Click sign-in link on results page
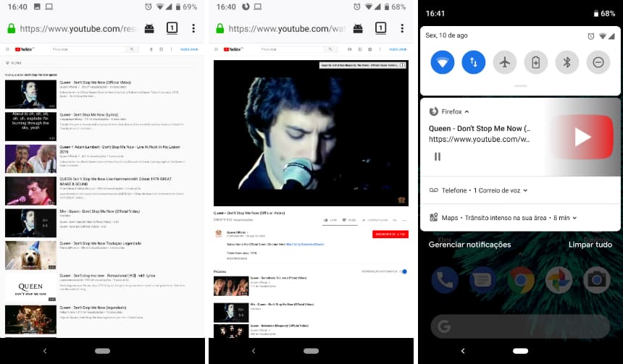The height and width of the screenshot is (364, 623). coord(189,49)
